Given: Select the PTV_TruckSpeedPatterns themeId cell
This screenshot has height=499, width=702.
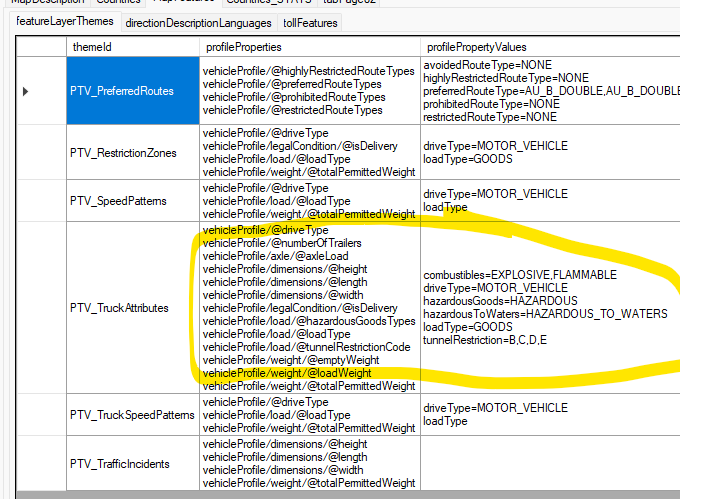Looking at the screenshot, I should point(132,415).
